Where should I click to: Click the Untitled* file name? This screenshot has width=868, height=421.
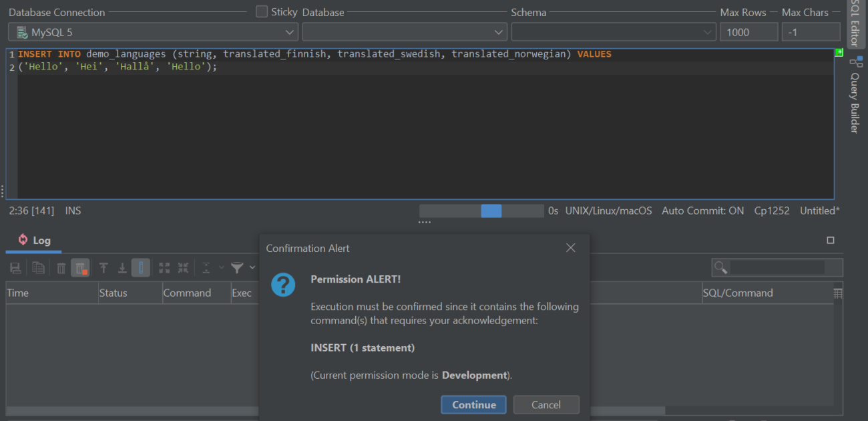pos(820,210)
